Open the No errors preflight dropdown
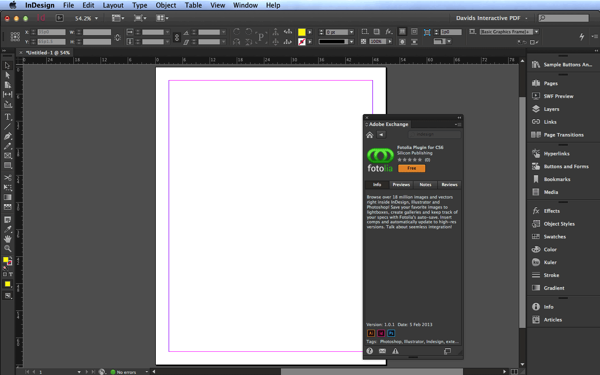This screenshot has width=600, height=375. 146,372
